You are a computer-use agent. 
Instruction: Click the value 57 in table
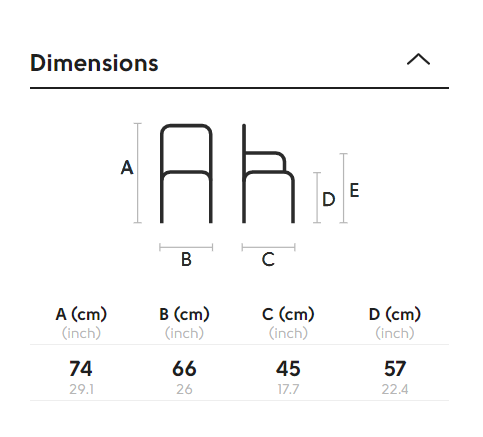395,369
